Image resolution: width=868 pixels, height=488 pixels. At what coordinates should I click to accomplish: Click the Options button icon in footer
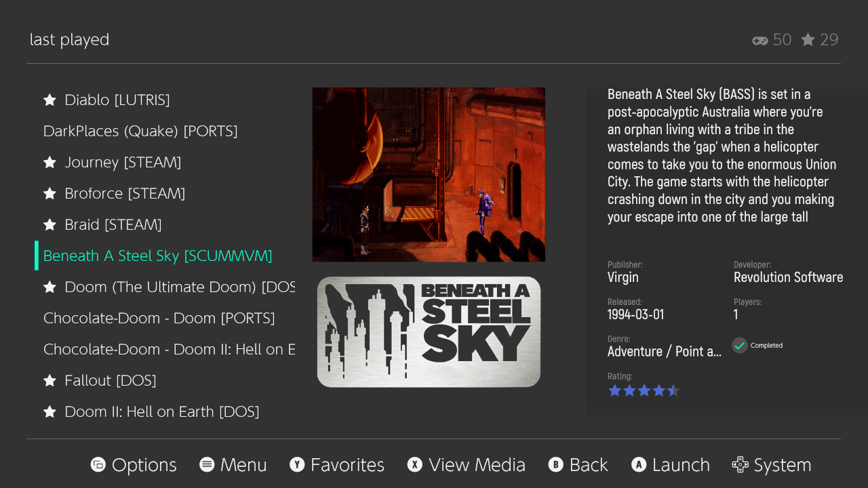[x=98, y=465]
